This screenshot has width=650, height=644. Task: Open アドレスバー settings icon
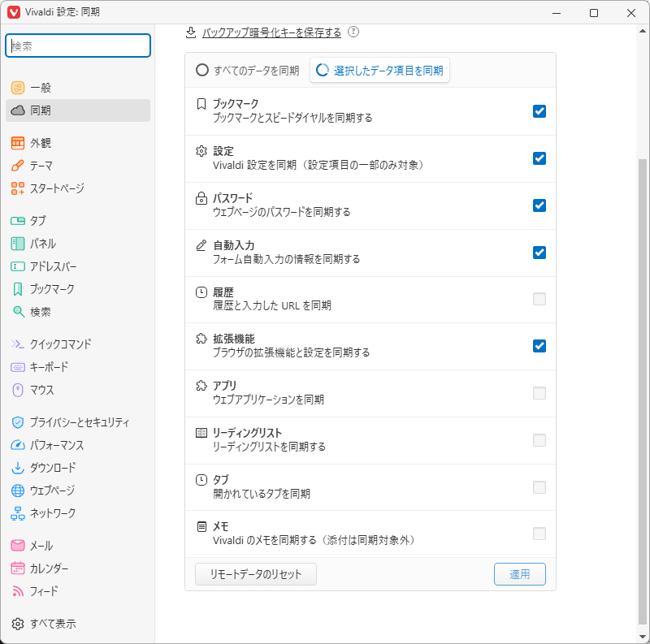coord(17,266)
